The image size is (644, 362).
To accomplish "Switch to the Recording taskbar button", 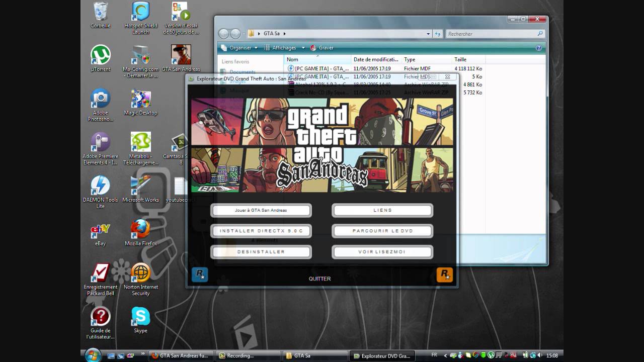I will click(249, 355).
